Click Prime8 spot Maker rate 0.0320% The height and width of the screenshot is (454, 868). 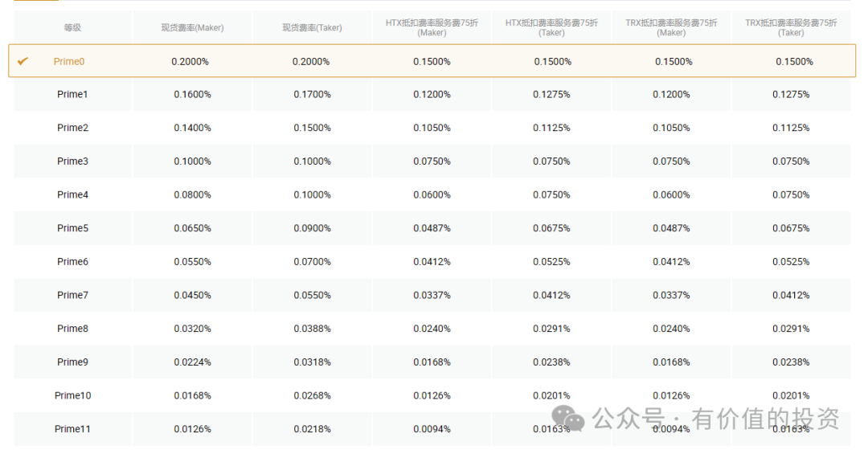pos(193,329)
